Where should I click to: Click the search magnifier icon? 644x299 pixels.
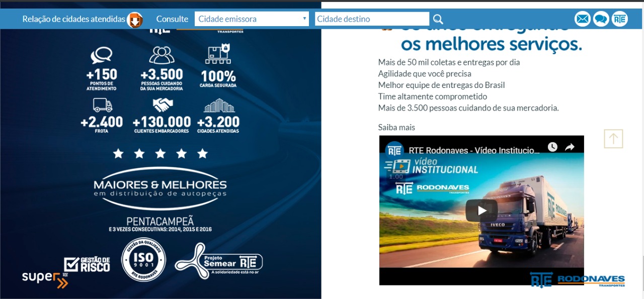[x=438, y=19]
